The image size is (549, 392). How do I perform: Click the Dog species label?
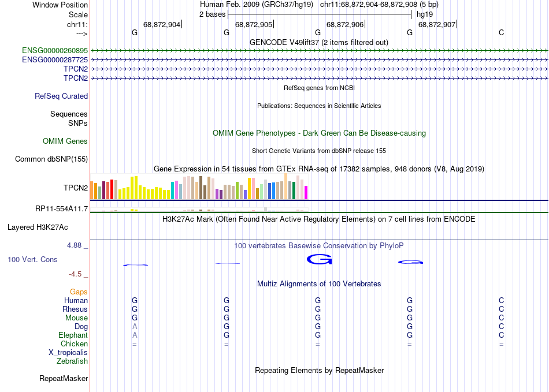pyautogui.click(x=81, y=327)
